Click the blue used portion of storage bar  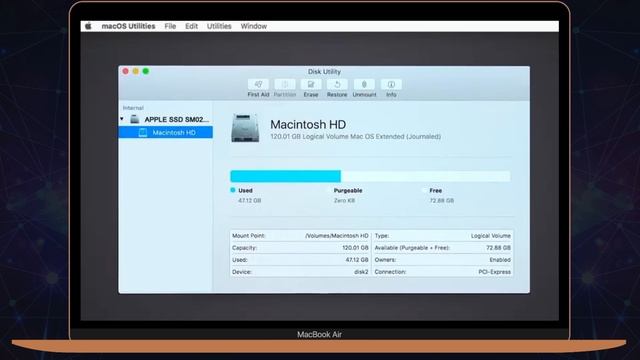click(x=286, y=176)
